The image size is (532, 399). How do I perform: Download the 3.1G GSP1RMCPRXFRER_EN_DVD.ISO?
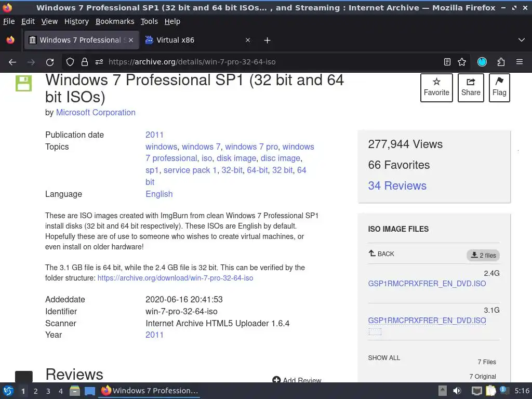point(427,320)
